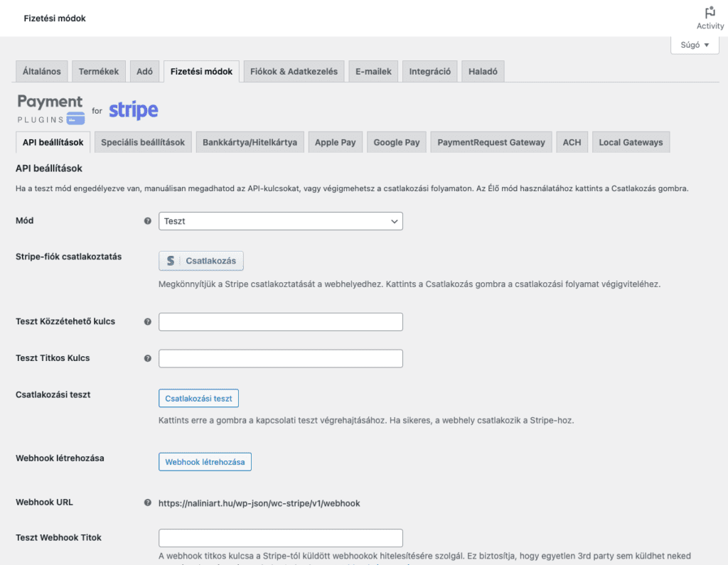Click the API beállítások section heading
728x565 pixels.
49,168
